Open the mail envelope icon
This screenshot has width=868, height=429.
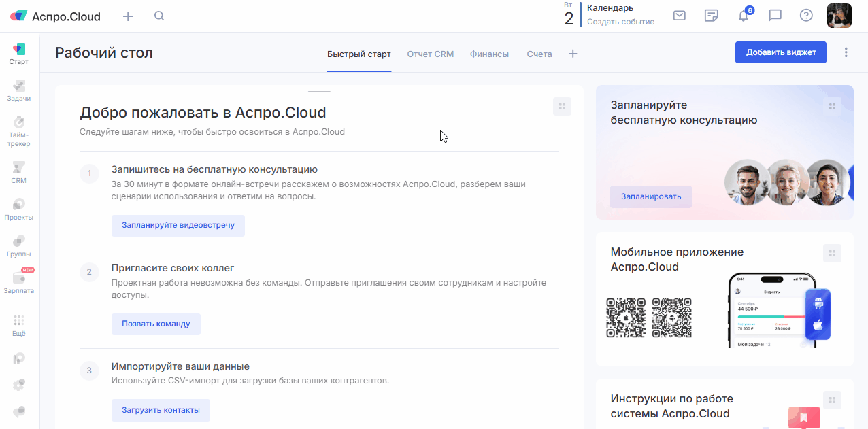pos(679,15)
